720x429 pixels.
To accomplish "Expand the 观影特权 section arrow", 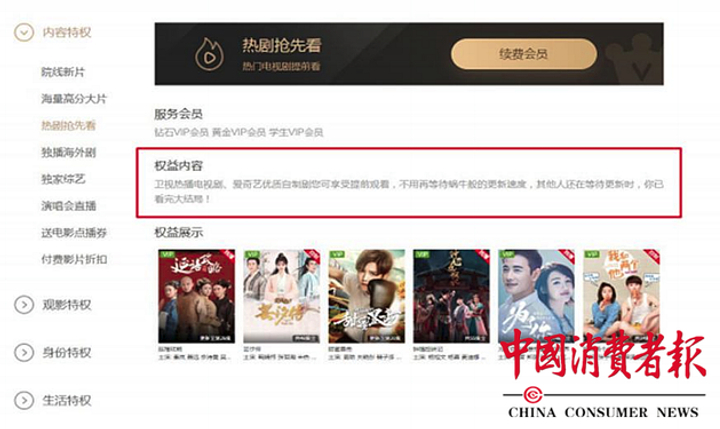I will pos(24,305).
